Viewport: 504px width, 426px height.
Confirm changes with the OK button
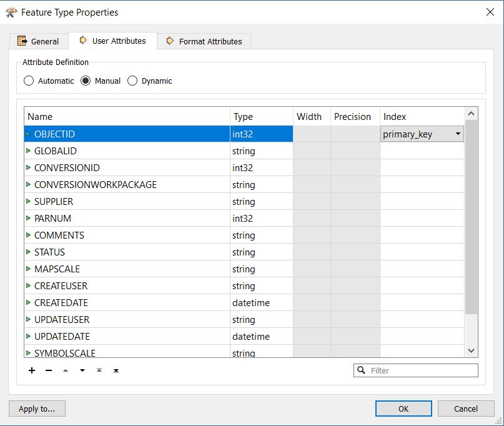coord(403,409)
